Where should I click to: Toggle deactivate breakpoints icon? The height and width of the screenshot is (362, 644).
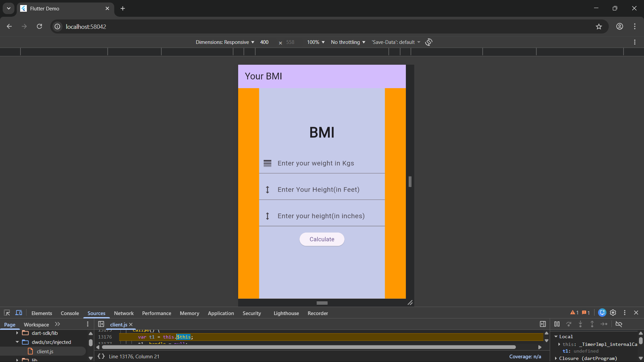[619, 324]
